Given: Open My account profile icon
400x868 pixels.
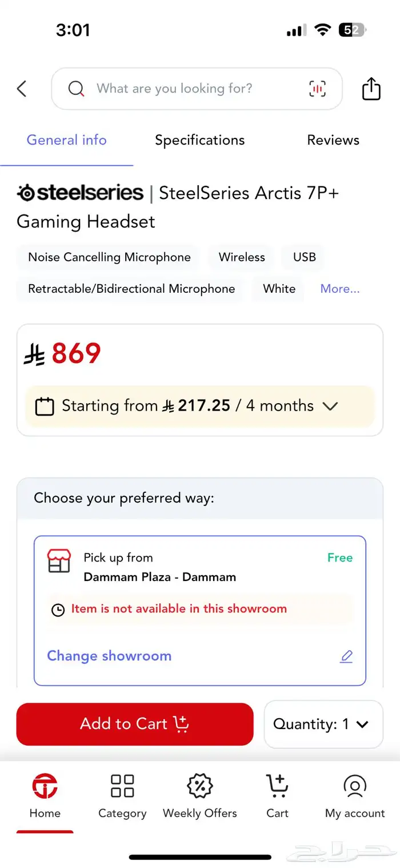Looking at the screenshot, I should tap(355, 786).
